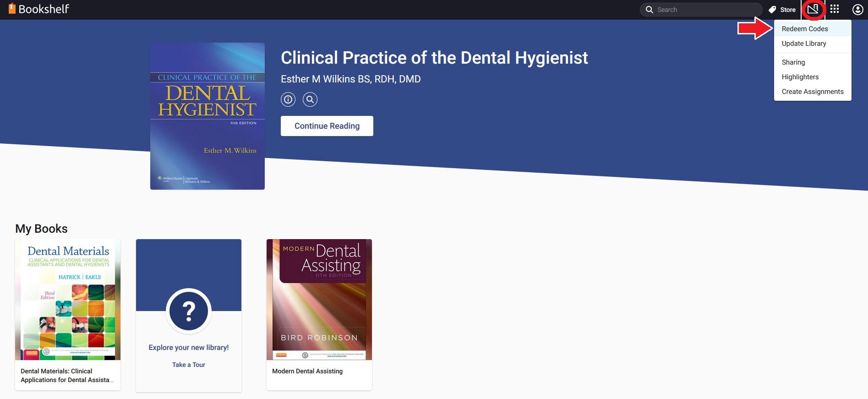Click the Bookshelf title text
The width and height of the screenshot is (868, 399).
point(44,9)
